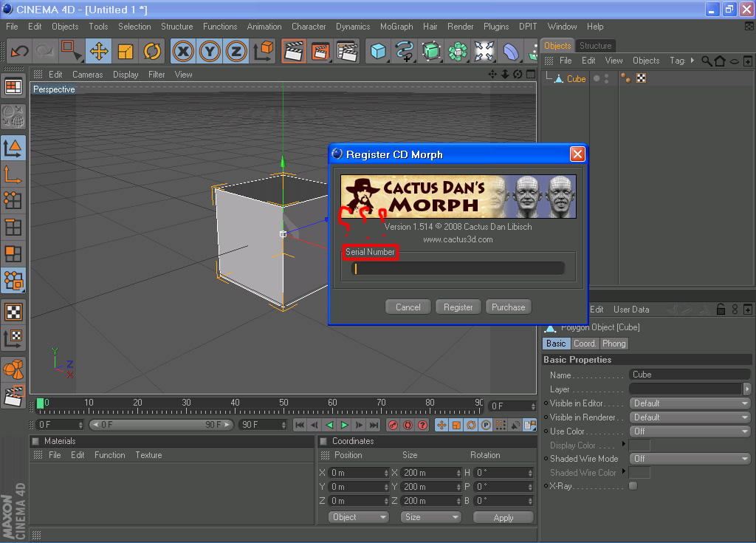756x543 pixels.
Task: Close the Register CD Morph dialog
Action: 577,154
